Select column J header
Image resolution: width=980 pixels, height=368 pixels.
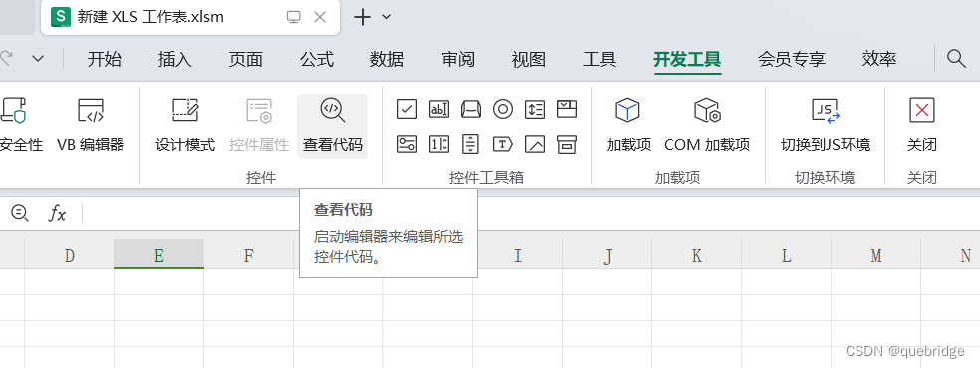tap(607, 255)
